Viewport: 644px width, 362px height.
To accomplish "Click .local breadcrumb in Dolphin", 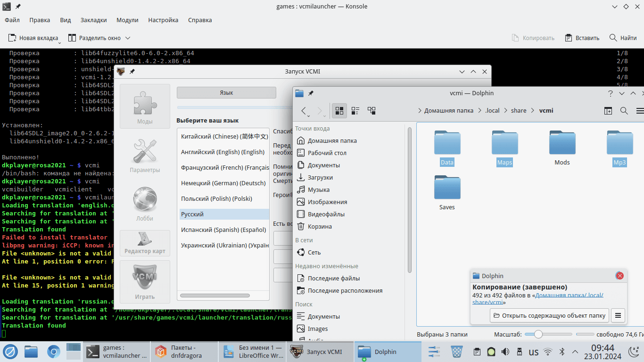I will click(x=492, y=111).
